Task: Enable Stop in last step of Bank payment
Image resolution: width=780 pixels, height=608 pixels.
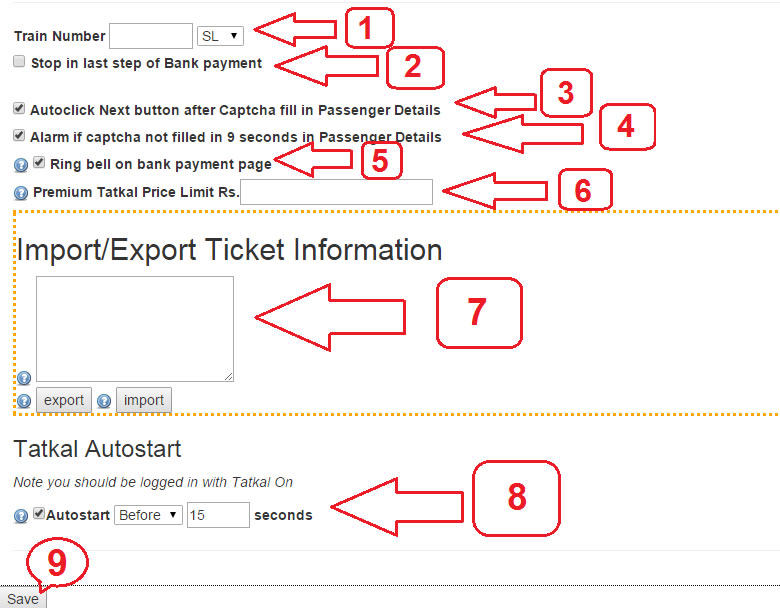Action: click(19, 61)
